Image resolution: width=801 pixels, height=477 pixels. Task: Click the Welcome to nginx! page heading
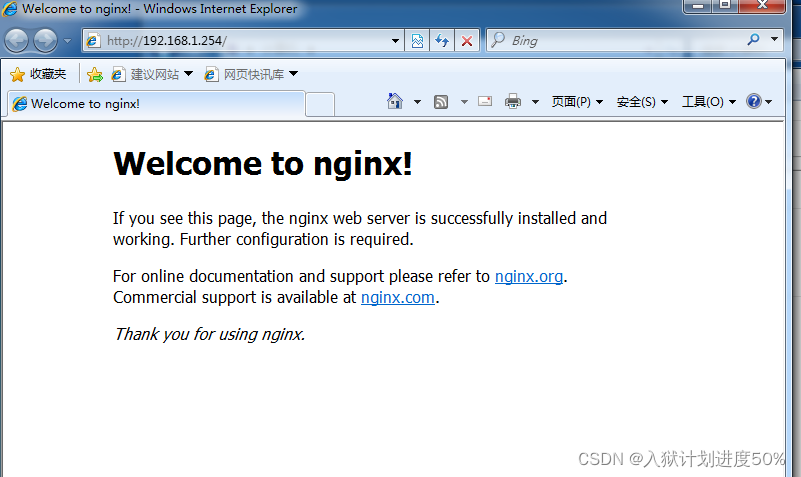(x=263, y=163)
